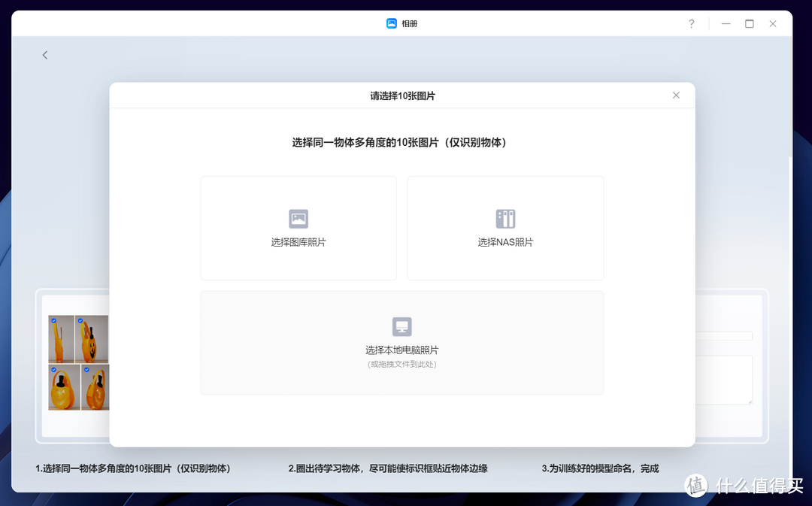Open help with the question mark icon
812x506 pixels.
691,23
